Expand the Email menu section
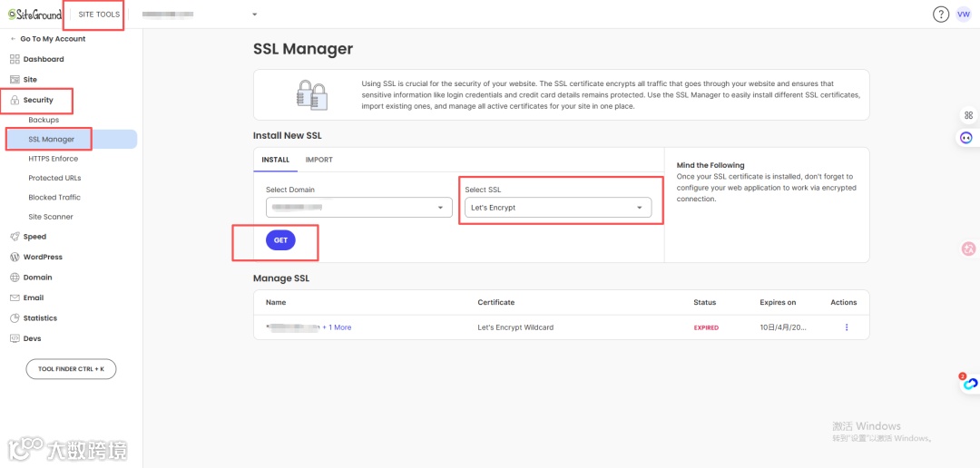Image resolution: width=980 pixels, height=468 pixels. (34, 298)
